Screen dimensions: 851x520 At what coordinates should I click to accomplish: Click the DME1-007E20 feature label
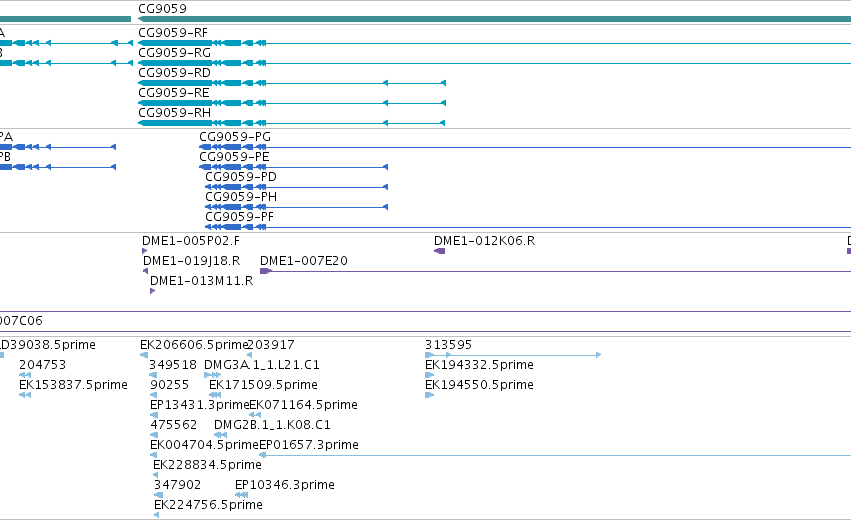click(x=304, y=261)
